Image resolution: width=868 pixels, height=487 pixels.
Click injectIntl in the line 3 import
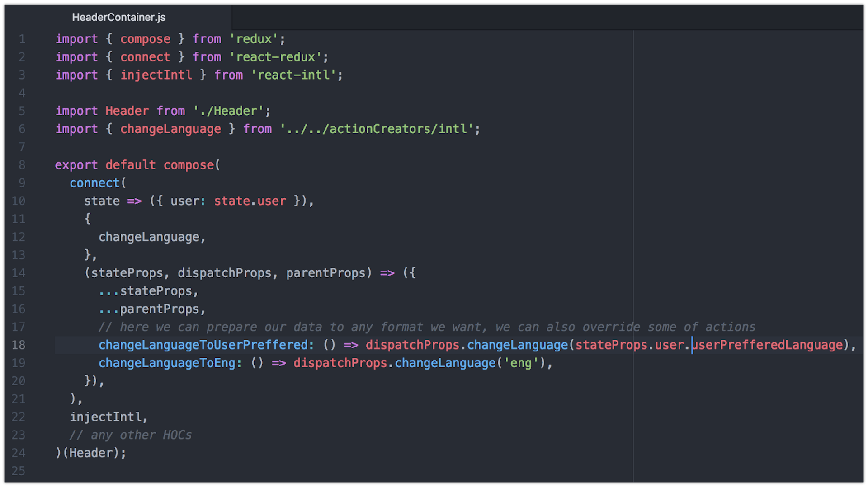(x=156, y=75)
